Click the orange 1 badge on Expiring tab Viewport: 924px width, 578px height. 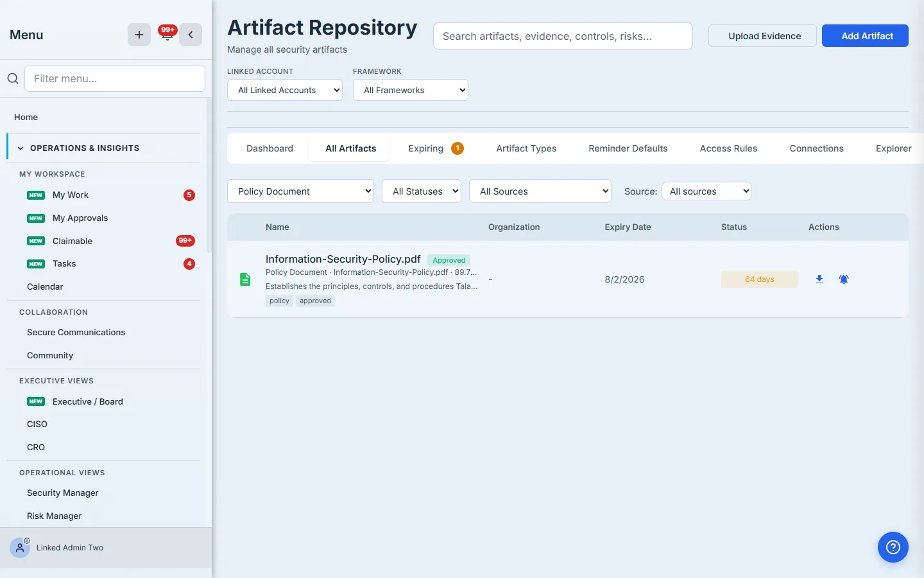click(x=458, y=148)
